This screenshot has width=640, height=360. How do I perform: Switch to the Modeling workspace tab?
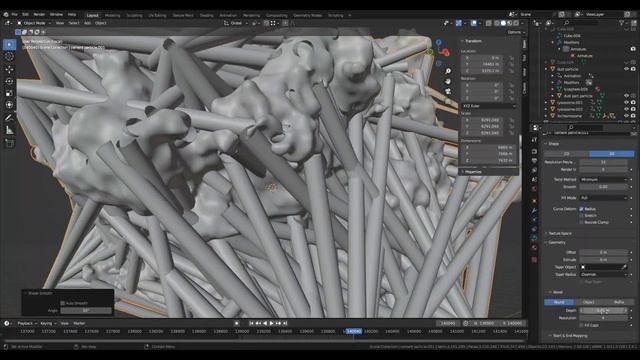pyautogui.click(x=113, y=16)
